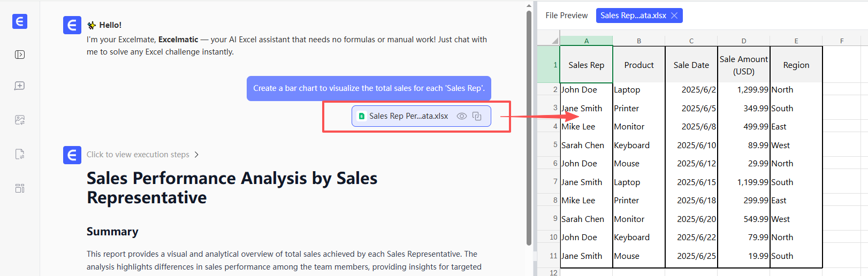Screen dimensions: 868x276
Task: Click the green Excel file icon in attachment
Action: pyautogui.click(x=362, y=116)
